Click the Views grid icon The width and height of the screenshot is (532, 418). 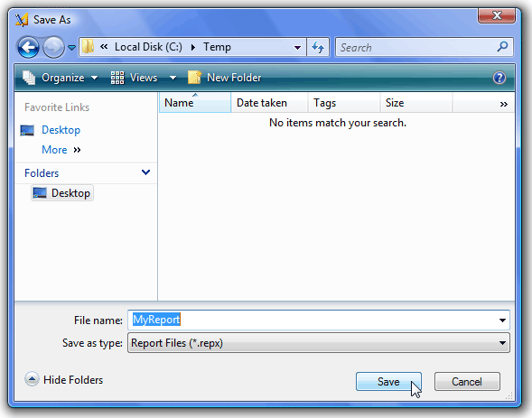(x=117, y=78)
